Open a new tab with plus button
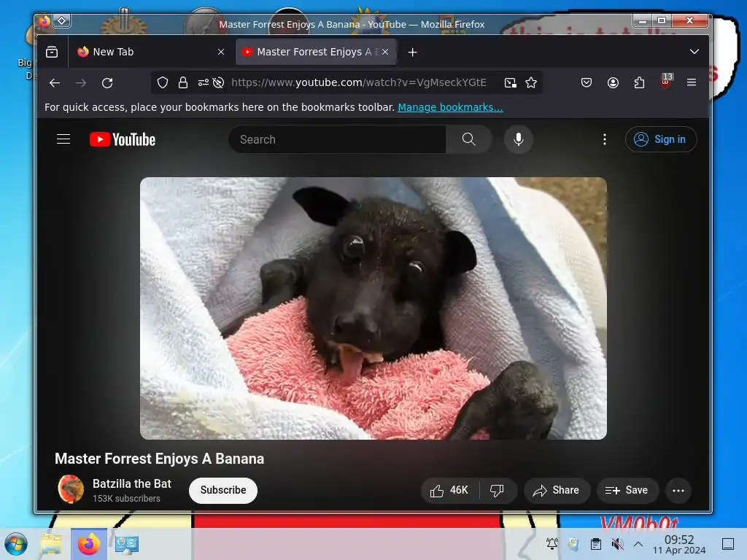The image size is (747, 560). click(413, 52)
